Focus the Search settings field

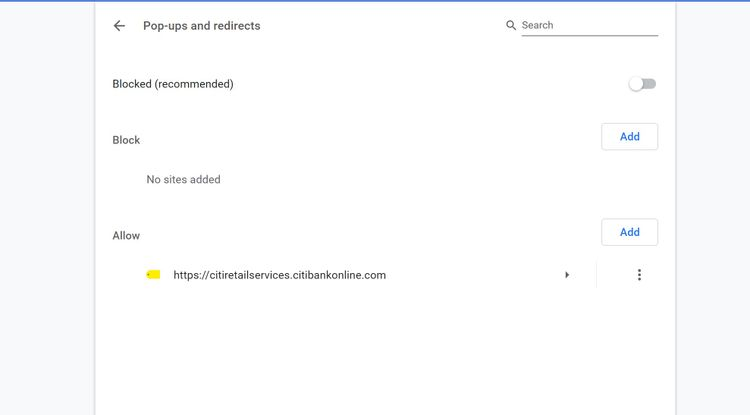point(589,25)
